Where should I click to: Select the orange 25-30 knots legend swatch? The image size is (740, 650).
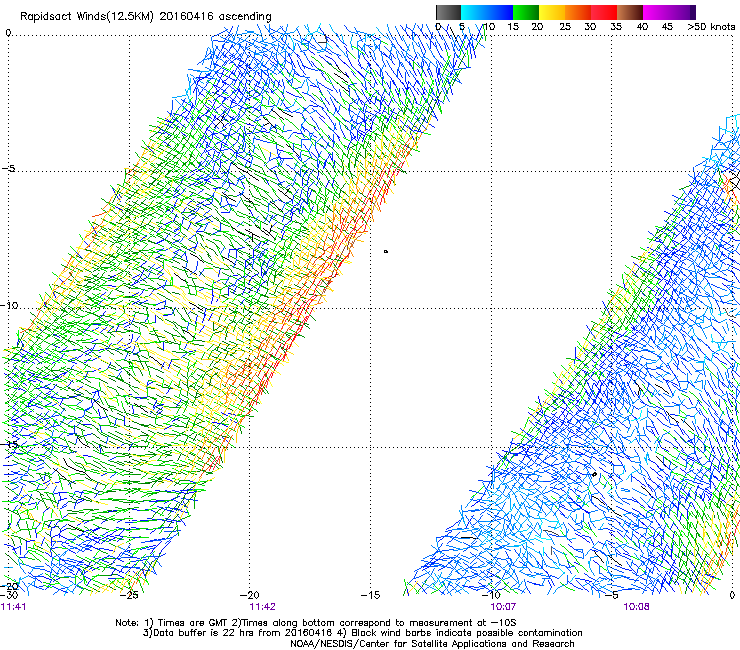578,12
